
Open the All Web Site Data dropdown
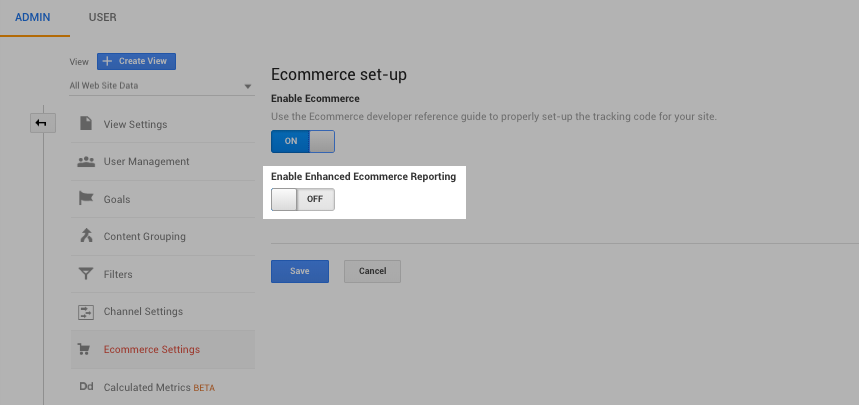(160, 86)
